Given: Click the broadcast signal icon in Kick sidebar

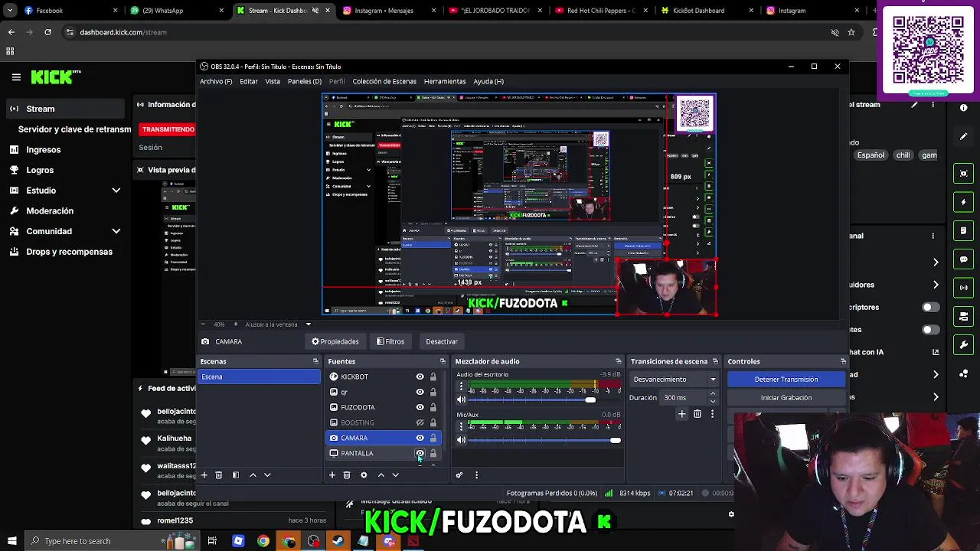Looking at the screenshot, I should (x=964, y=288).
